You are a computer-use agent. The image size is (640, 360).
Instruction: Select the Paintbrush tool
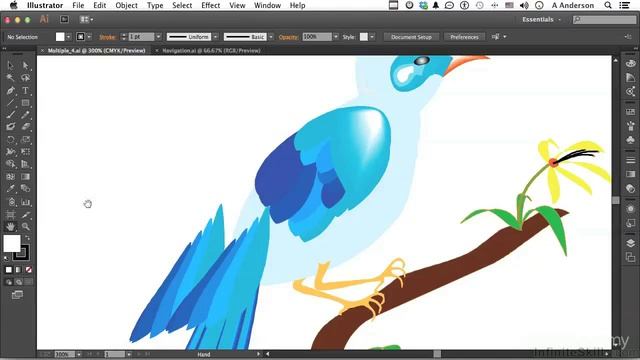tap(11, 115)
